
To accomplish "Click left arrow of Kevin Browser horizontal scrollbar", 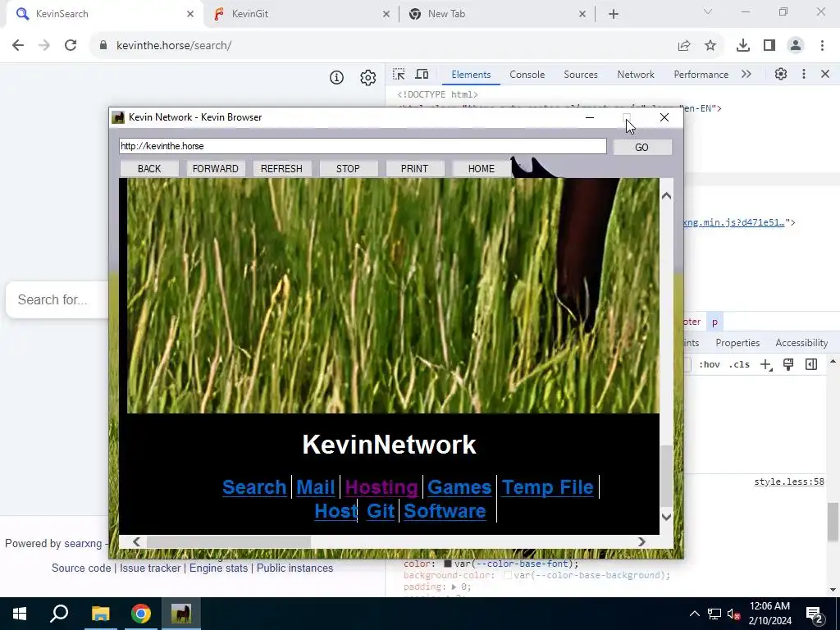I will click(137, 541).
